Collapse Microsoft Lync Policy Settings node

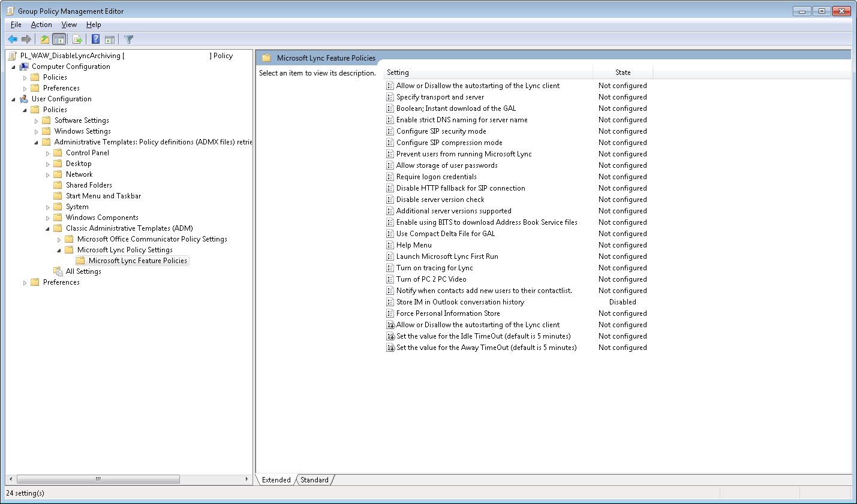(x=59, y=251)
